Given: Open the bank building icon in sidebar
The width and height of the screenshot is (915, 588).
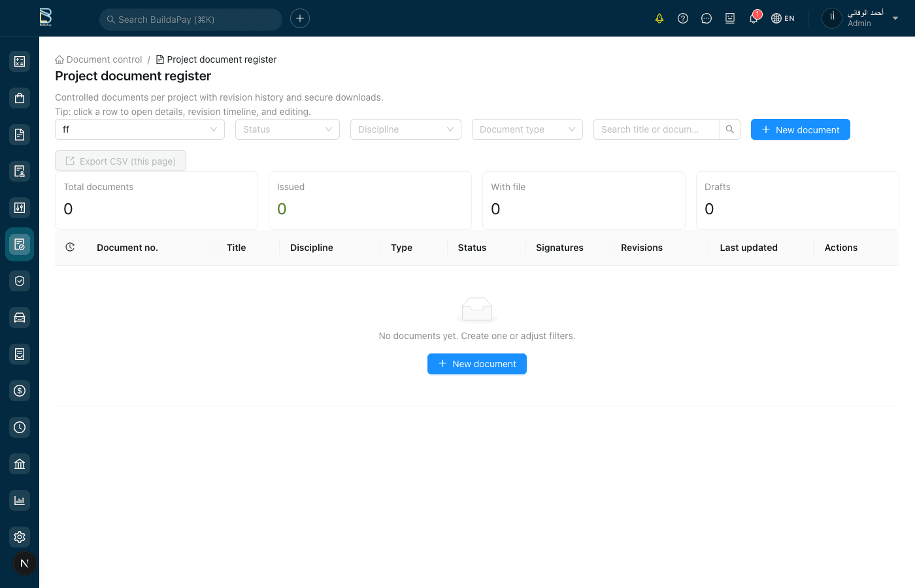Looking at the screenshot, I should coord(20,464).
